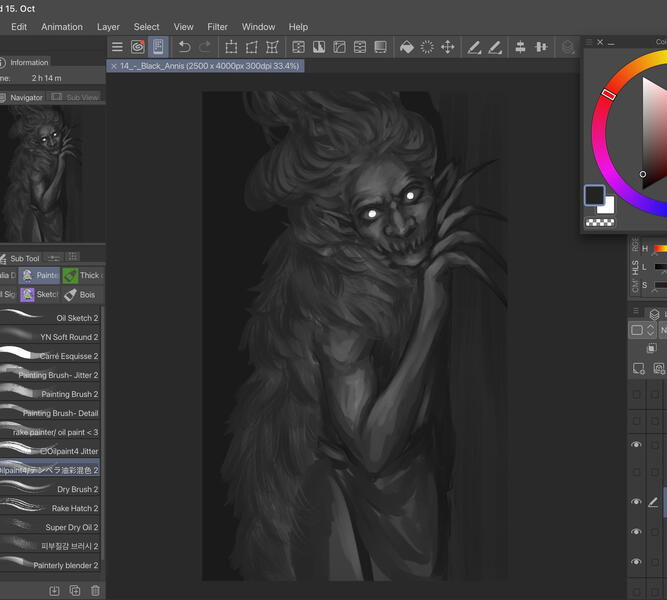
Task: Switch to the Sub View tab
Action: (76, 98)
